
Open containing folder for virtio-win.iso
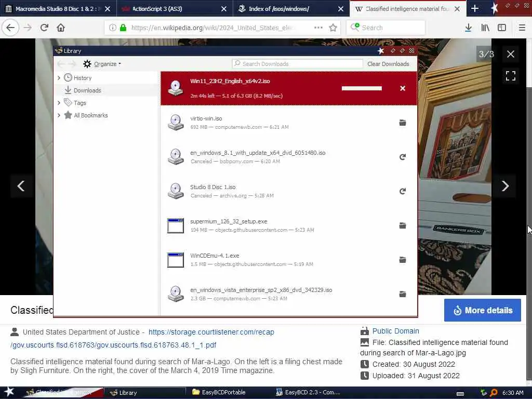click(403, 123)
